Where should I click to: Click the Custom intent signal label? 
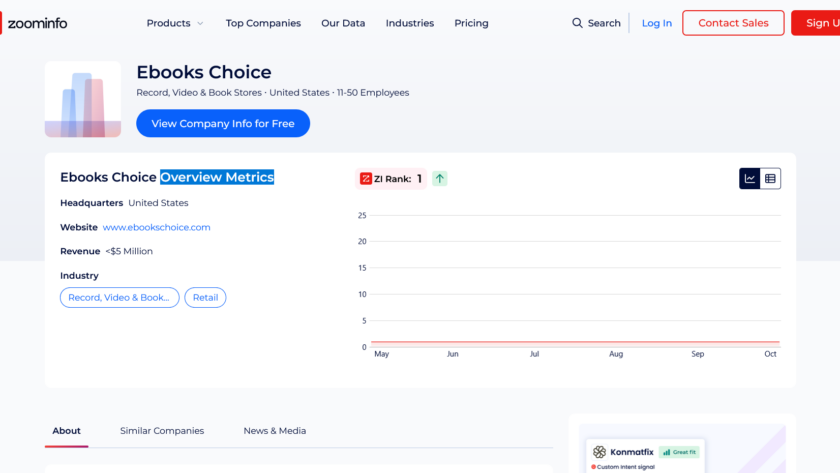[626, 467]
